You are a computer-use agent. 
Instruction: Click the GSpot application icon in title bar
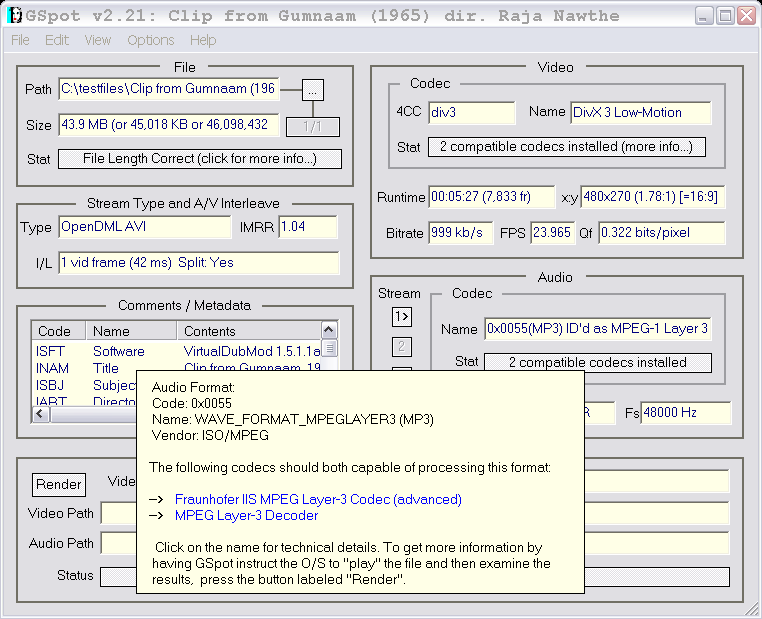click(x=15, y=16)
